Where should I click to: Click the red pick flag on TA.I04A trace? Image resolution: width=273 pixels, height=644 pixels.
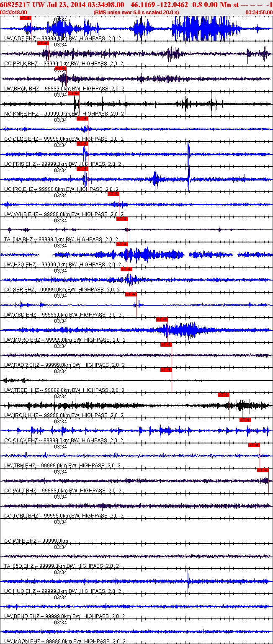click(122, 219)
